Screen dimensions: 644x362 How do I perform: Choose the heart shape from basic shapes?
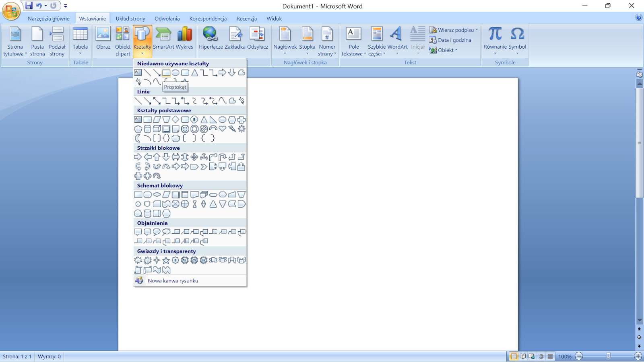pos(222,129)
